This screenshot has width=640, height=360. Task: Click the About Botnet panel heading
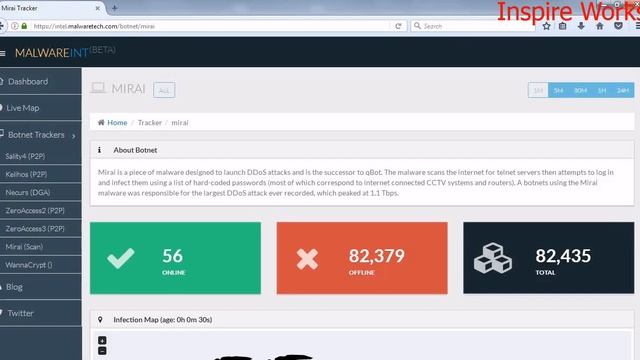coord(135,150)
